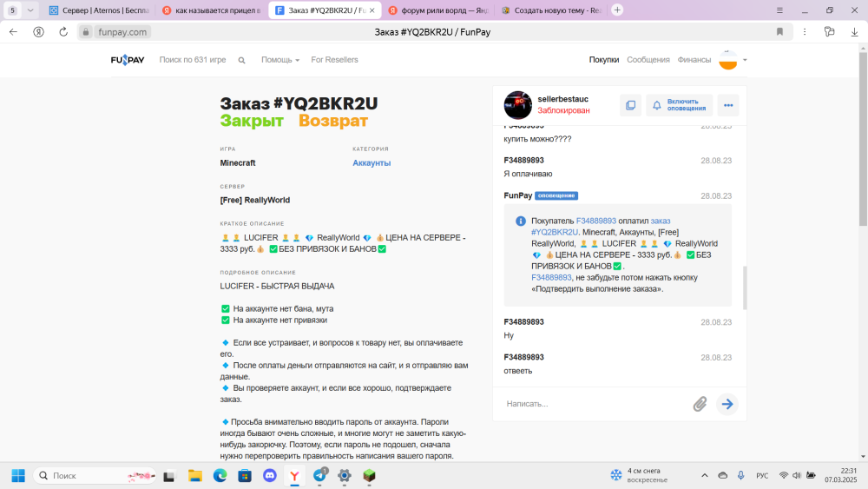Switch to форум рили ворлд tab
Image resolution: width=868 pixels, height=489 pixels.
pyautogui.click(x=437, y=10)
